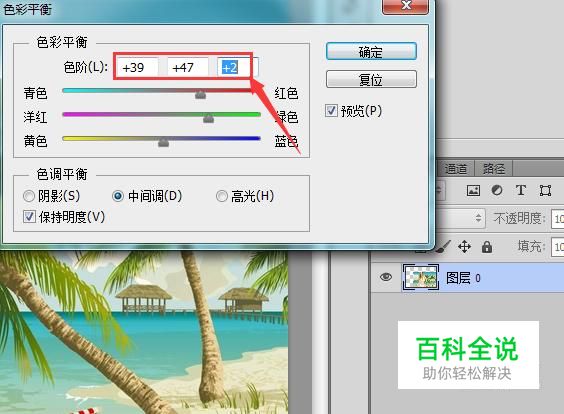This screenshot has height=414, width=564.
Task: Click the type layer filter T icon
Action: pos(520,190)
